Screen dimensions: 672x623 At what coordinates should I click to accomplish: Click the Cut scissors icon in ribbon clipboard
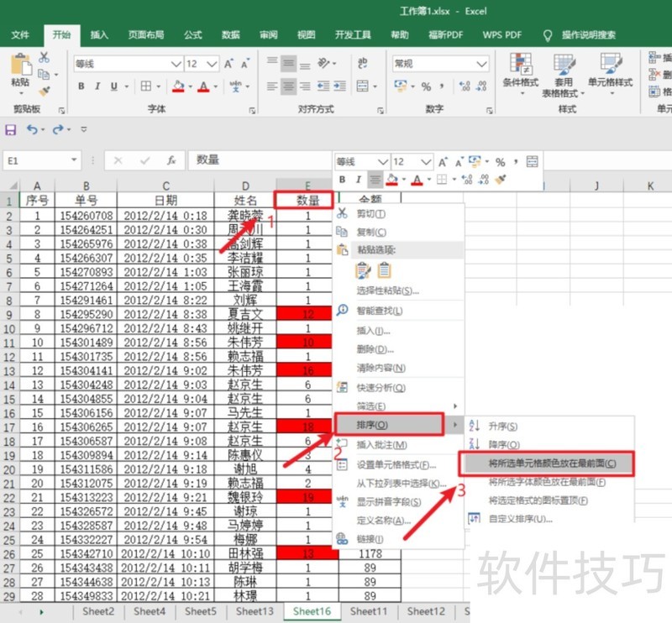(x=44, y=58)
